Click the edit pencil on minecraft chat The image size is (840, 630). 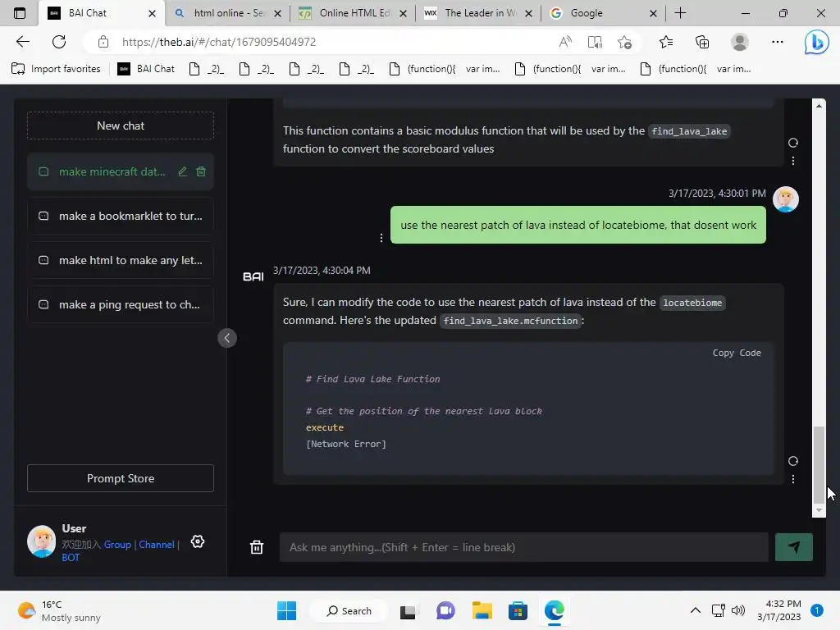click(183, 171)
